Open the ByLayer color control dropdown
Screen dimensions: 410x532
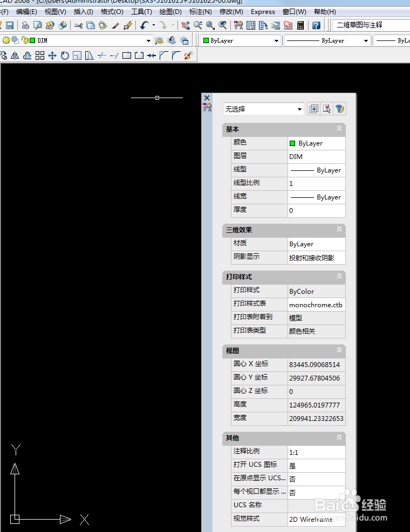point(276,41)
